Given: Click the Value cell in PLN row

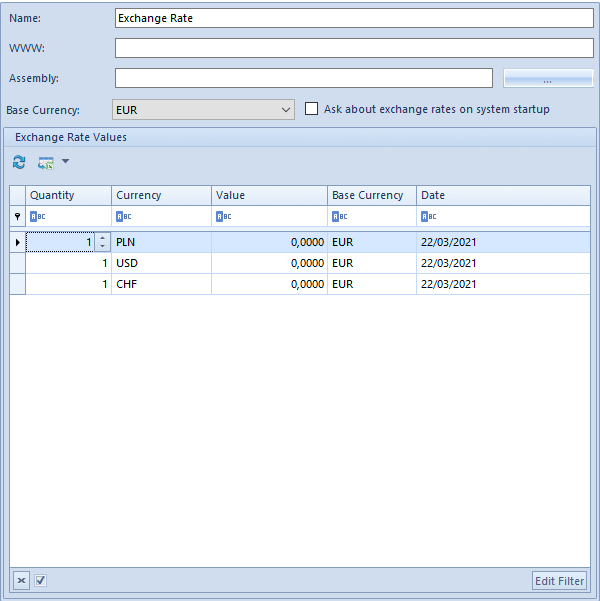Looking at the screenshot, I should point(269,242).
